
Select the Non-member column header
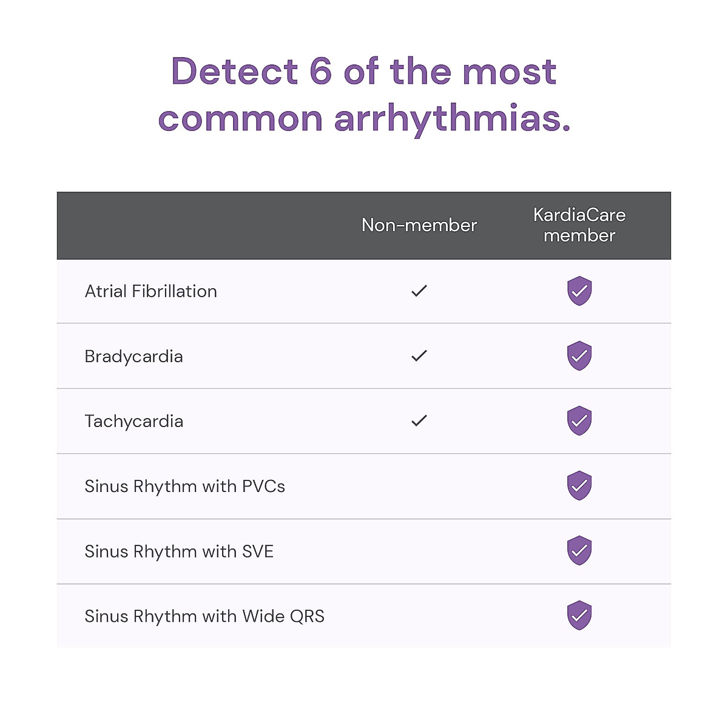(419, 225)
